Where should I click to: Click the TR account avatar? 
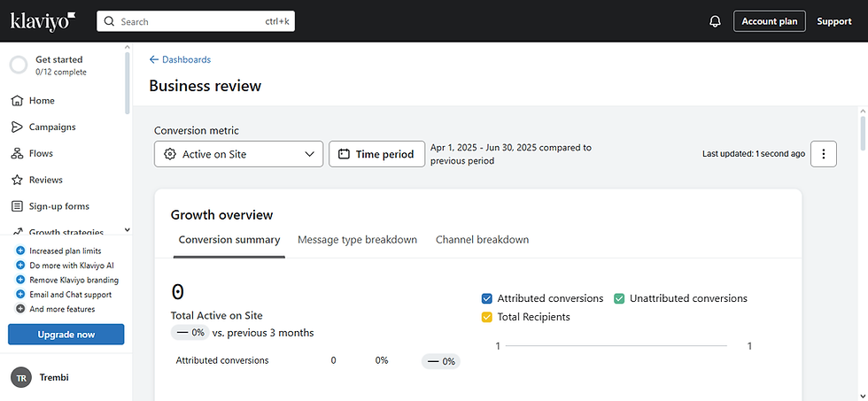click(x=21, y=378)
